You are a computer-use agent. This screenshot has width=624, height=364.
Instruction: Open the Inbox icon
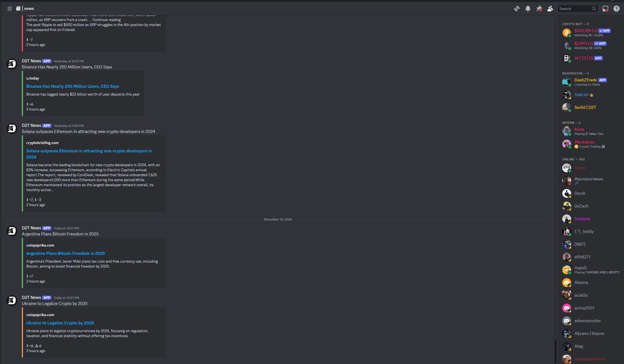pyautogui.click(x=605, y=8)
